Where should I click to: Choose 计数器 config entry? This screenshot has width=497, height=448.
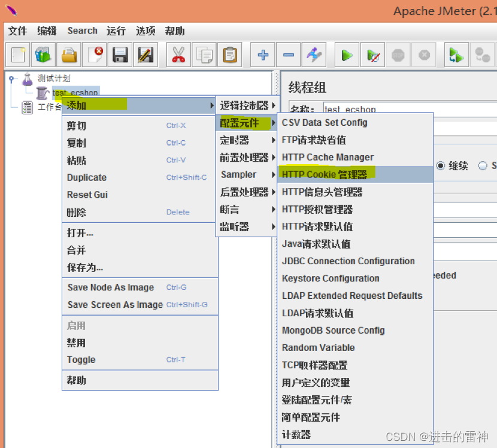[355, 434]
